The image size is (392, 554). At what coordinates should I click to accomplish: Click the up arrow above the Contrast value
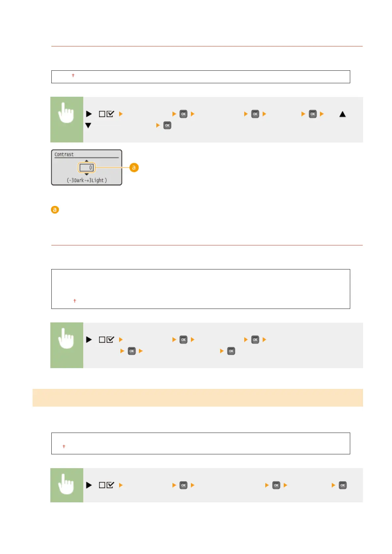tap(87, 161)
